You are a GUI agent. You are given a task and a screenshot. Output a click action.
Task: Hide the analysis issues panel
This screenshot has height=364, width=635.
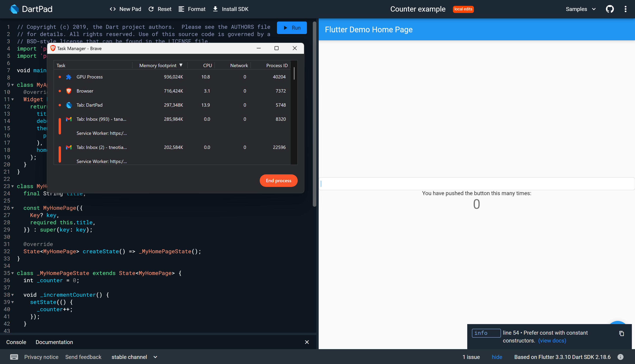[x=497, y=357]
